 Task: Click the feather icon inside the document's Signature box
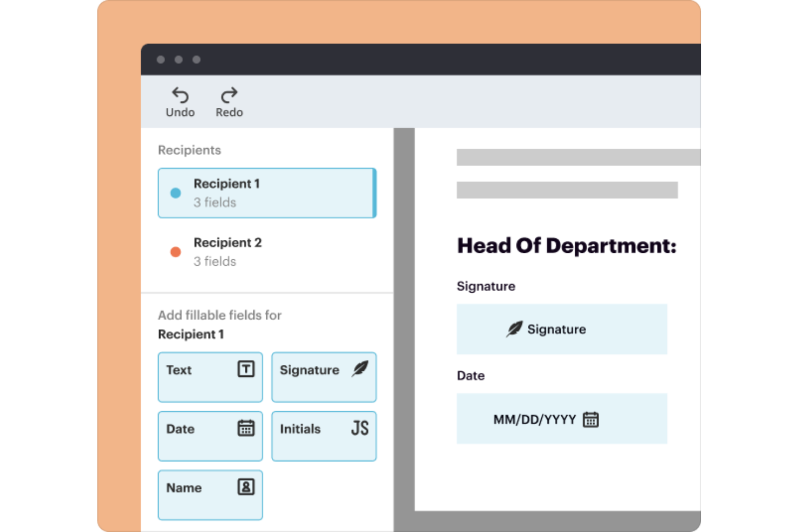[514, 328]
